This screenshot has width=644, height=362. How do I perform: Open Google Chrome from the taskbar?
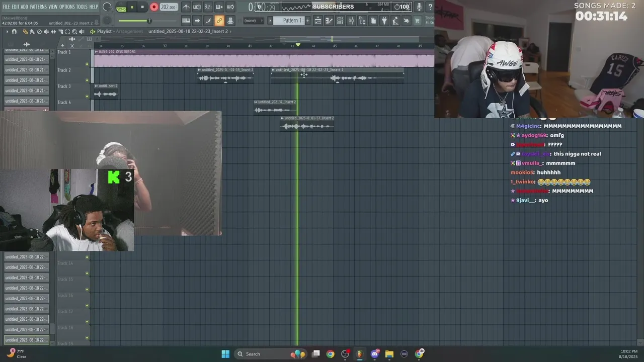[x=330, y=354]
